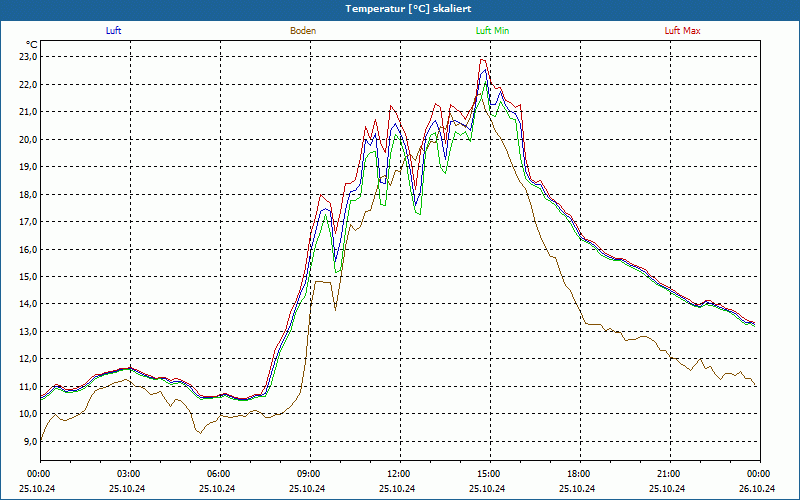Click the chart title 'Temperatur [°C] skaliert'
This screenshot has width=800, height=500.
coord(408,9)
